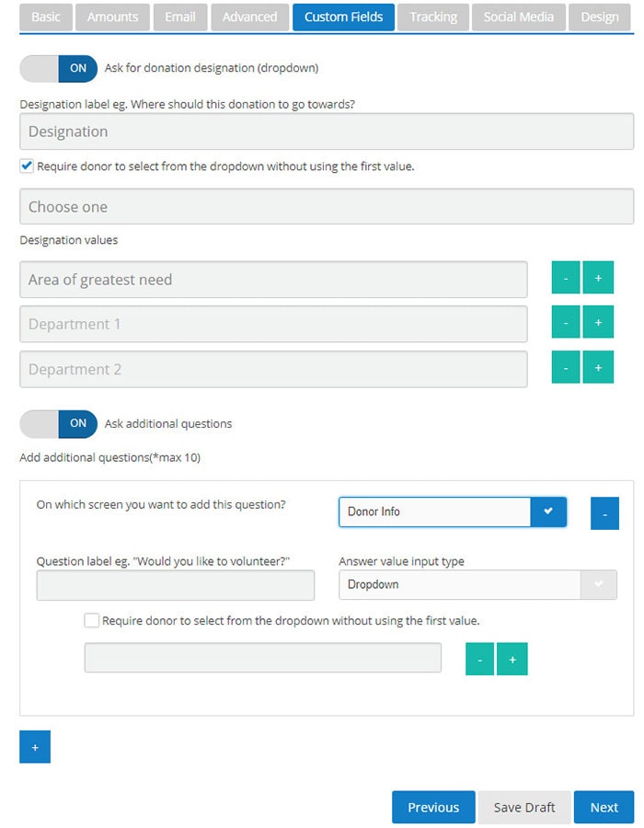This screenshot has width=644, height=828.
Task: Toggle the Ask additional questions switch
Action: pyautogui.click(x=58, y=424)
